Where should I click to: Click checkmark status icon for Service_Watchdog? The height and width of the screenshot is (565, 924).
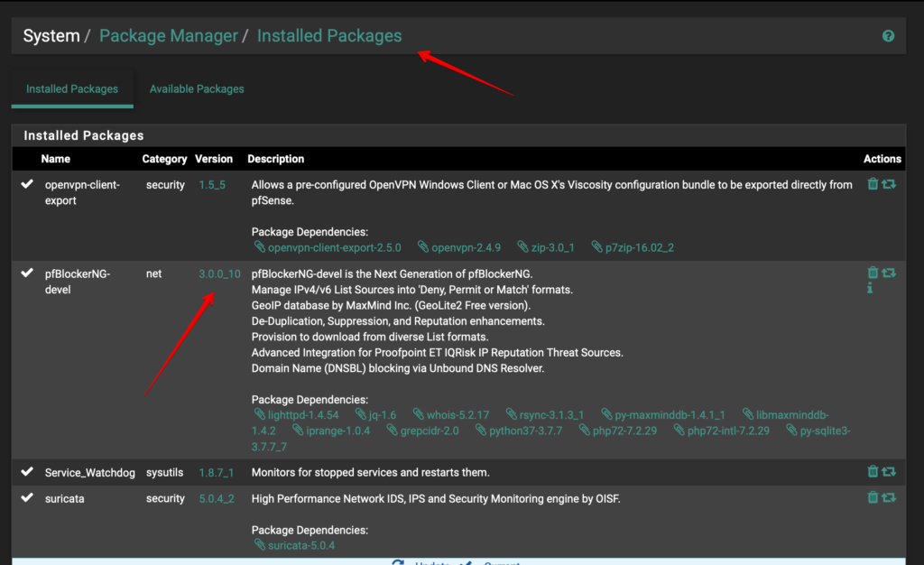tap(27, 471)
